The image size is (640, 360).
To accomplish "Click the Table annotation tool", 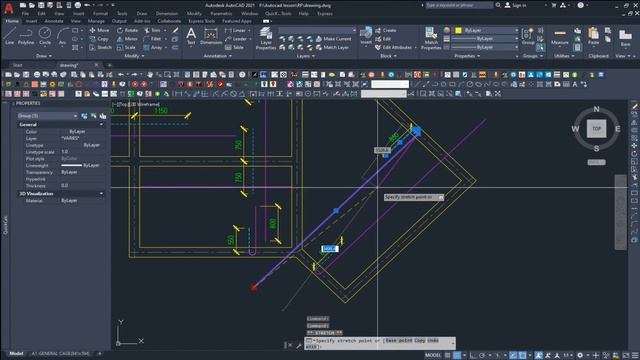I will click(x=235, y=47).
